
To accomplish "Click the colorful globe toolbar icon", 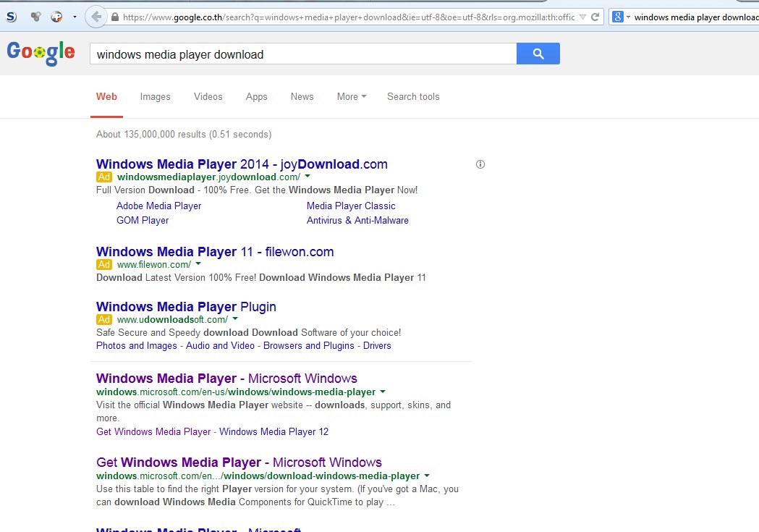I will 56,17.
